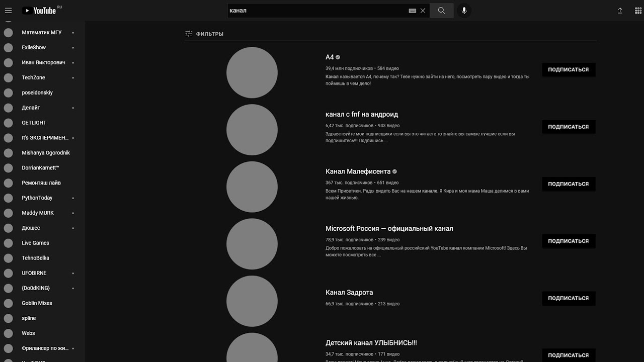
Task: Select A4 subscriber count text
Action: coord(349,68)
